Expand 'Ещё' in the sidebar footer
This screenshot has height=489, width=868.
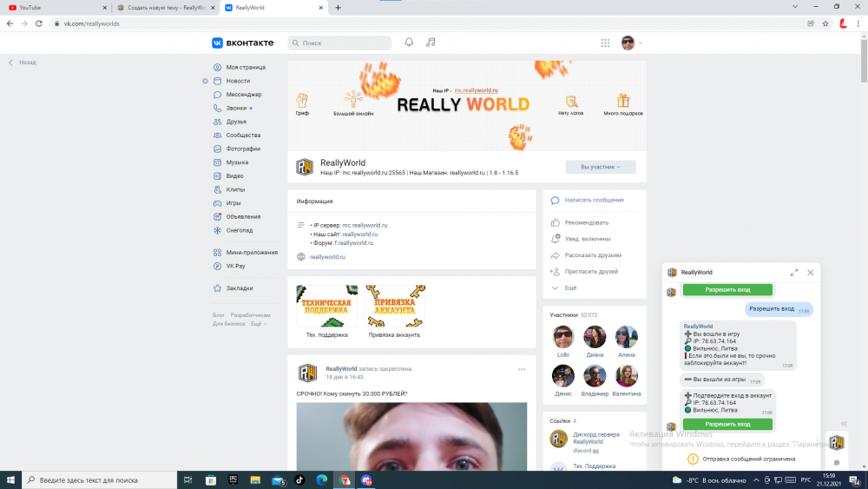click(x=259, y=324)
